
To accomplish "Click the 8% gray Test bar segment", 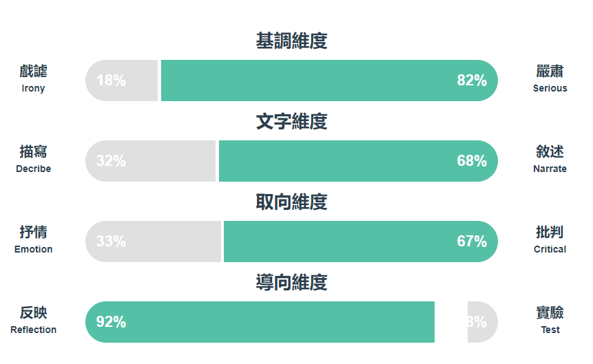I will click(x=483, y=322).
